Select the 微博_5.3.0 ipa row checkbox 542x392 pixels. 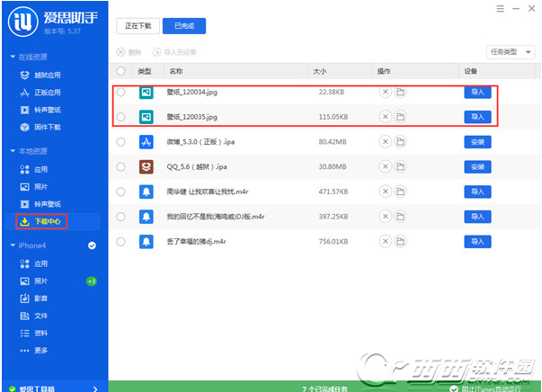(x=120, y=142)
